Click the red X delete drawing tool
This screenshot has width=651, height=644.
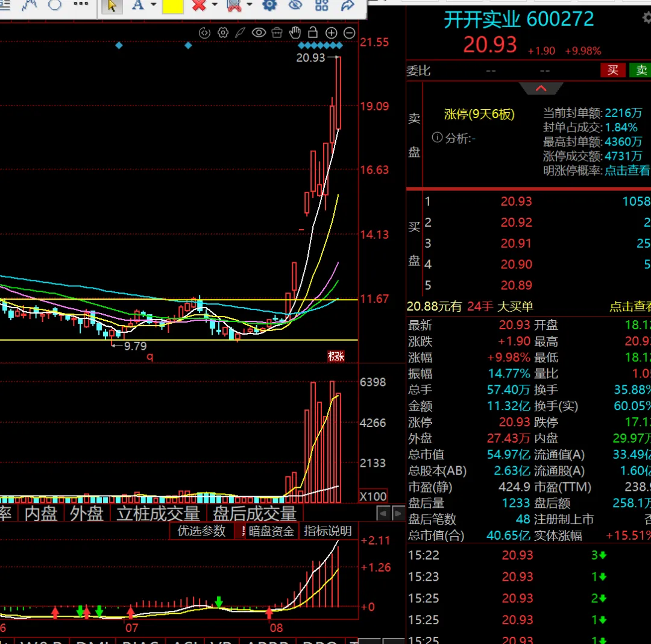point(200,5)
